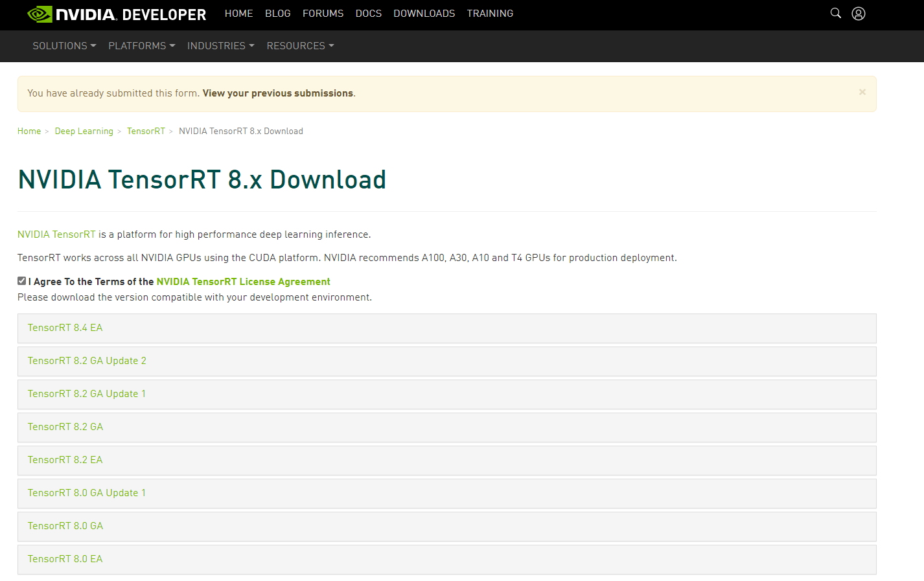
Task: Open the TensorRT 8.2 GA Update 2 section
Action: click(86, 361)
